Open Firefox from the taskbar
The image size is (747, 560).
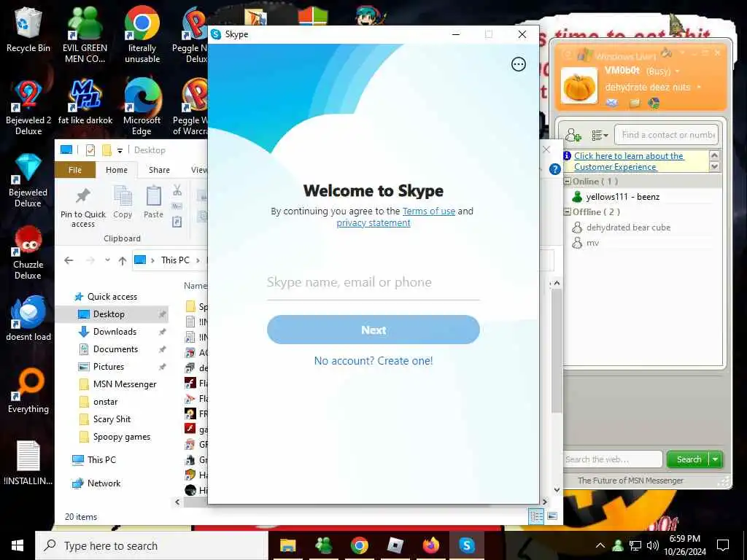(431, 545)
